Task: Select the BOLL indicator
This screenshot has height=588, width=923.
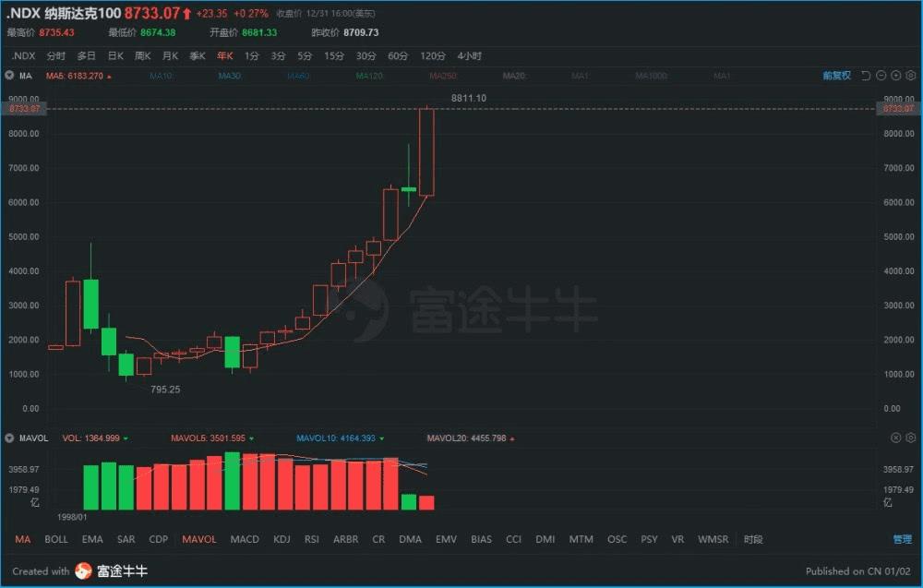Action: pos(56,539)
